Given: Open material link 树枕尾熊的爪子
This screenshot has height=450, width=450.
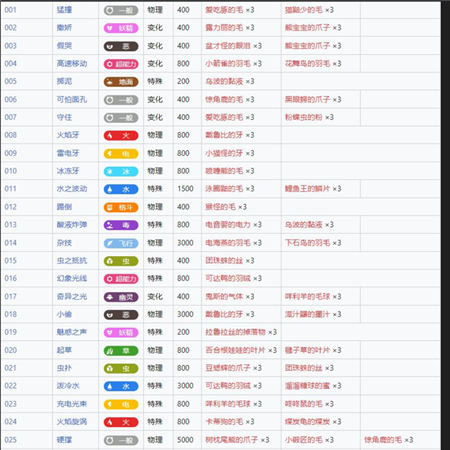Looking at the screenshot, I should click(232, 440).
